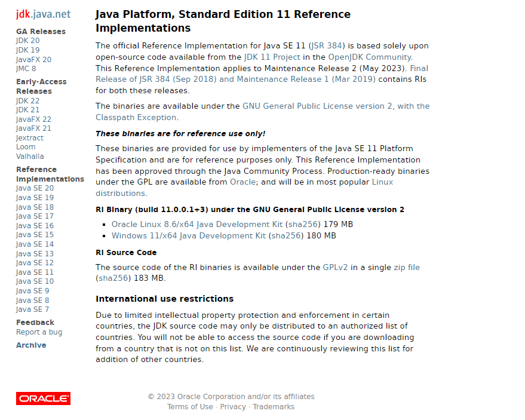
Task: Open the Valhalla project link
Action: (x=30, y=156)
